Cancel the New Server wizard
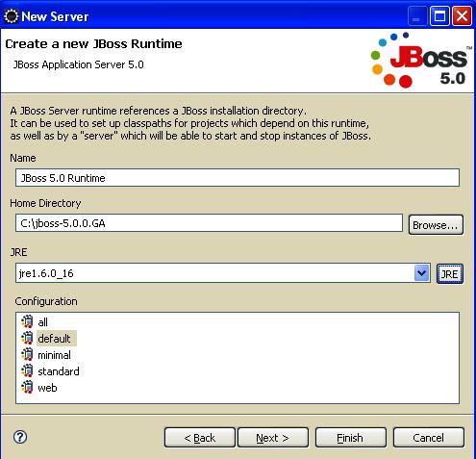 point(429,438)
